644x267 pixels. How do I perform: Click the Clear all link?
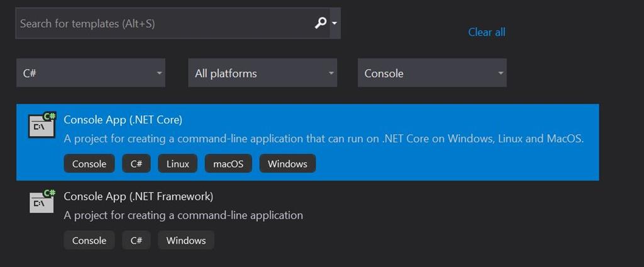[x=487, y=32]
